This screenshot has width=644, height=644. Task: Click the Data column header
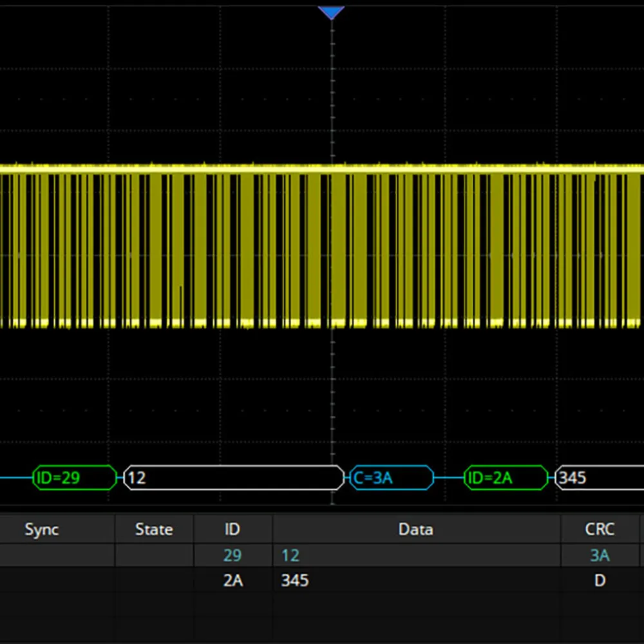(x=415, y=529)
